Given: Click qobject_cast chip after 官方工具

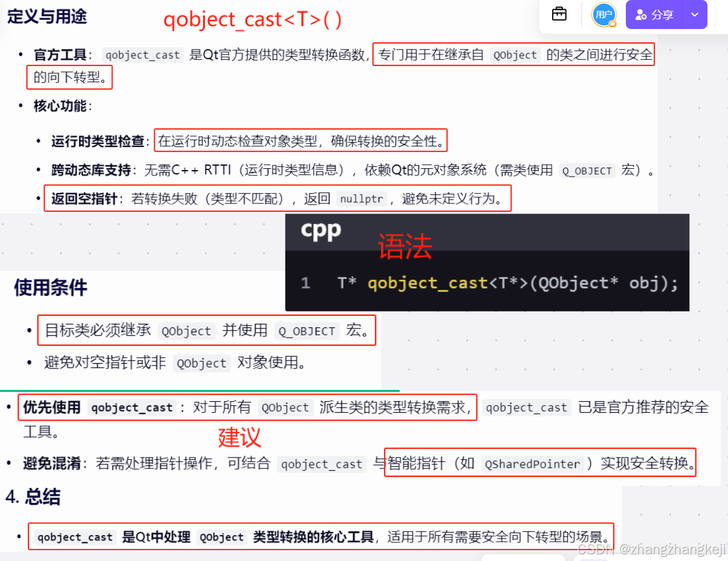Looking at the screenshot, I should click(x=143, y=55).
